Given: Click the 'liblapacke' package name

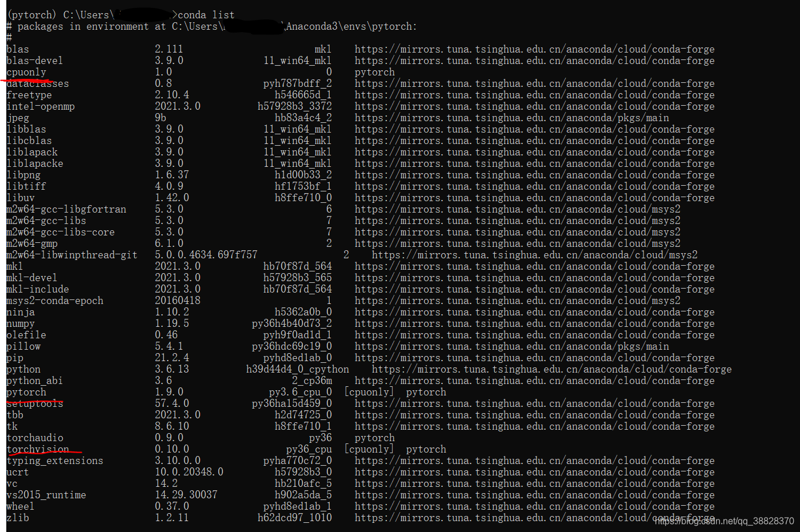Looking at the screenshot, I should pos(35,163).
